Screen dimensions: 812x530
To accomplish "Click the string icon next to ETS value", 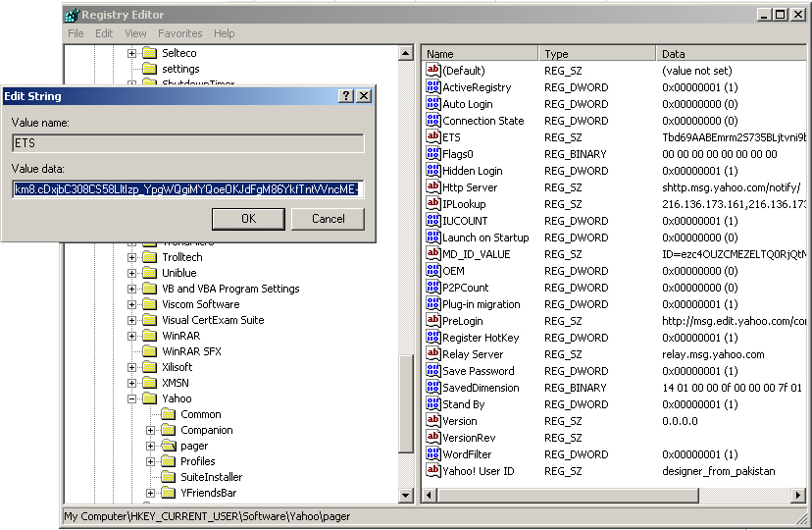I will 433,137.
